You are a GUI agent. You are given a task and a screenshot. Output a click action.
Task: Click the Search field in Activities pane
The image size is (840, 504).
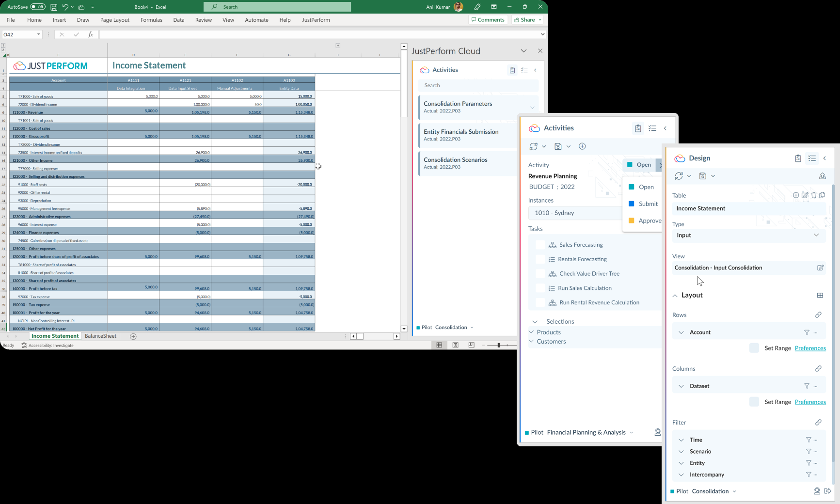coord(477,85)
